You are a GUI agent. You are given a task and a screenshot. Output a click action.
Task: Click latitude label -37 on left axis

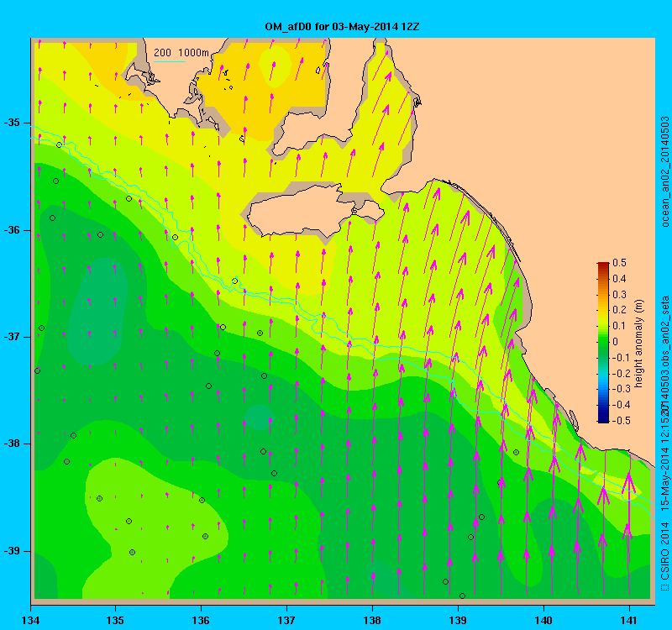(12, 337)
